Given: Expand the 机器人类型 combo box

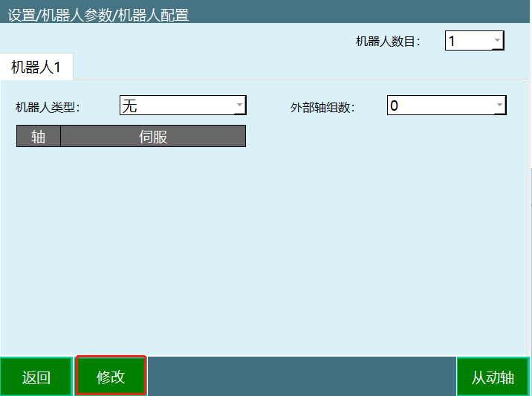Looking at the screenshot, I should pyautogui.click(x=183, y=106).
